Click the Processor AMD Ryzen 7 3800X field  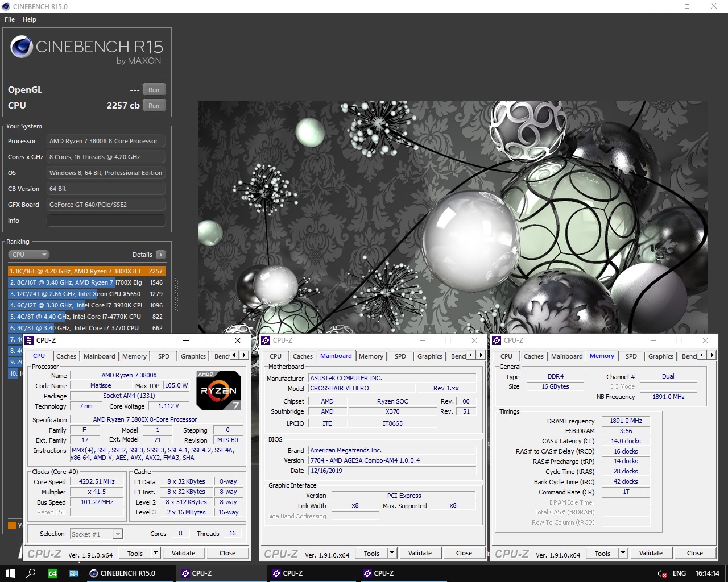pyautogui.click(x=106, y=141)
